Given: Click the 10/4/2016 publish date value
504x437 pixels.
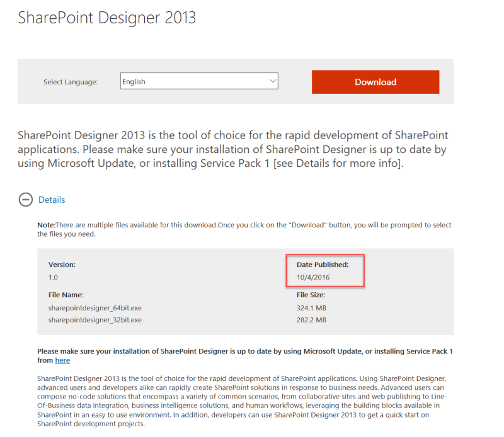Looking at the screenshot, I should [x=313, y=277].
